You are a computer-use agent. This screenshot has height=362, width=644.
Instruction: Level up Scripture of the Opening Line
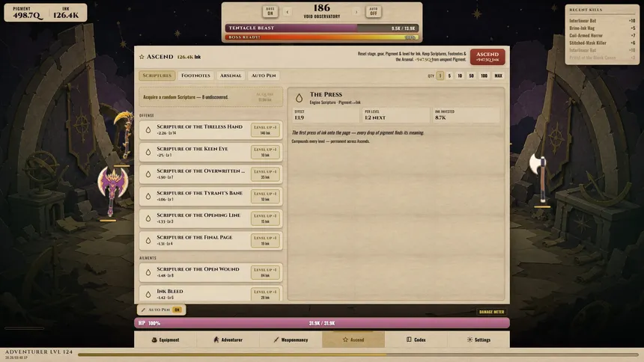coord(265,218)
